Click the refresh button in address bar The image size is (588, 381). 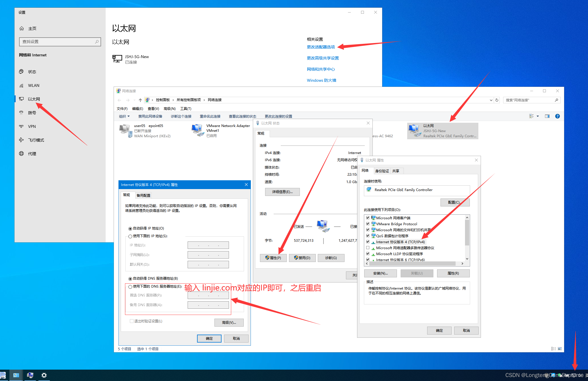coord(497,100)
